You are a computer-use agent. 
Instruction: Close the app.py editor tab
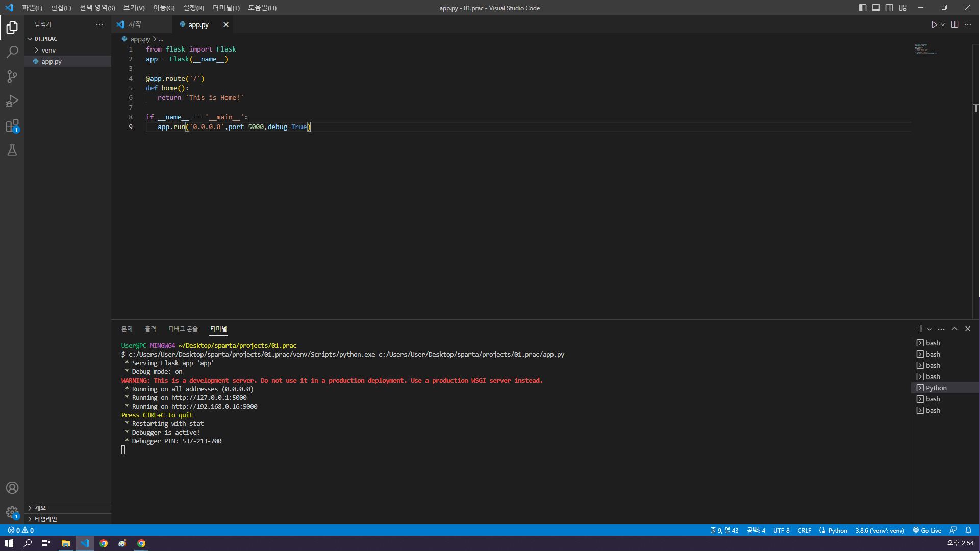click(226, 24)
